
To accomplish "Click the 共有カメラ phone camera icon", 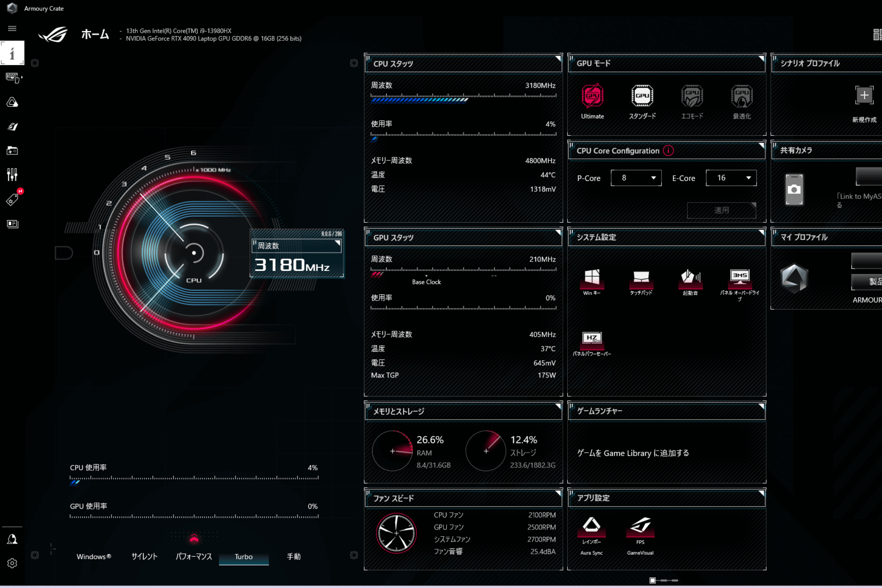I will (x=794, y=190).
